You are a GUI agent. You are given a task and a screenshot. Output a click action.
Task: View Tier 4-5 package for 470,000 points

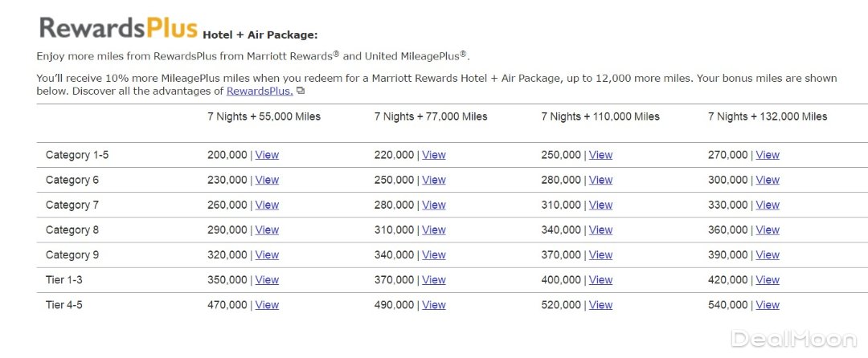(267, 305)
